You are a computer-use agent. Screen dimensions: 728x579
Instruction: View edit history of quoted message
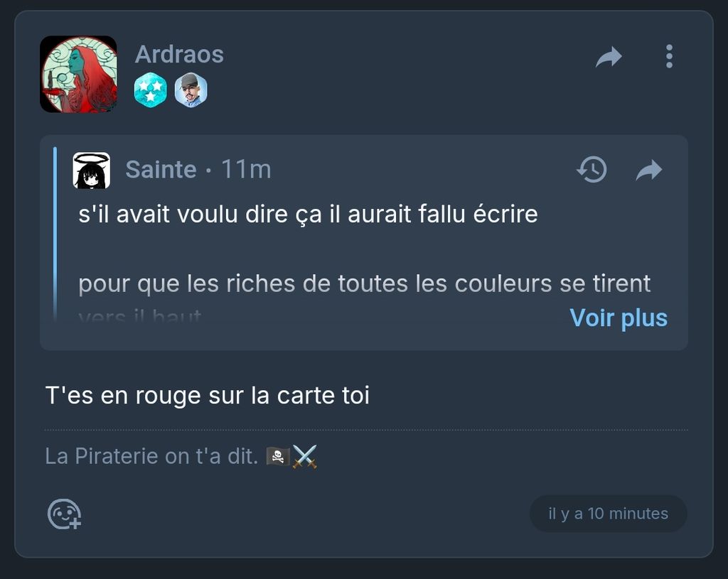click(591, 169)
